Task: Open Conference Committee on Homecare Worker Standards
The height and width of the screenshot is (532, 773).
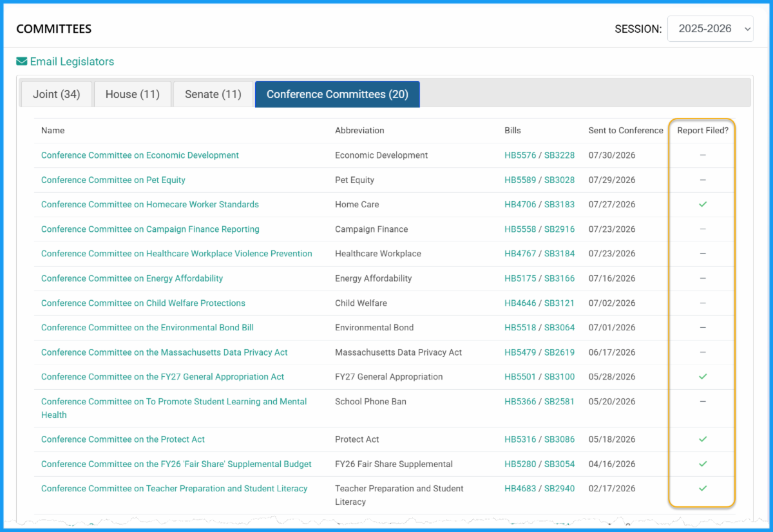Action: 150,204
